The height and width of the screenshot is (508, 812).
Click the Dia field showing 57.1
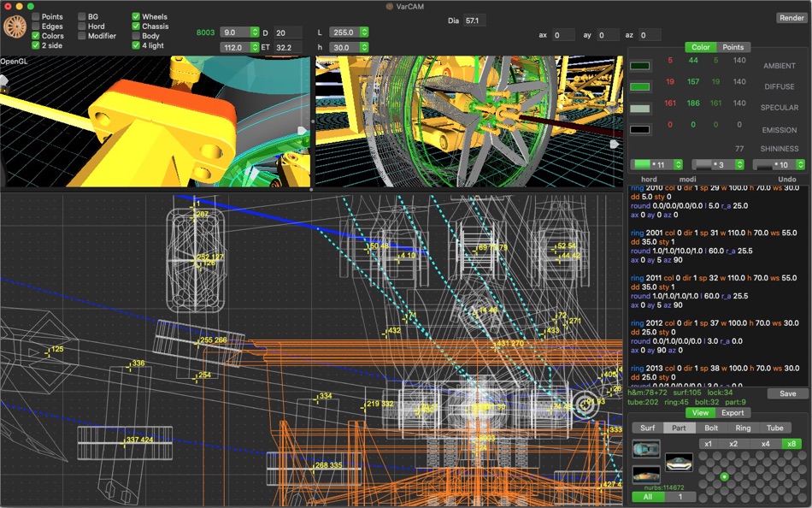click(474, 21)
